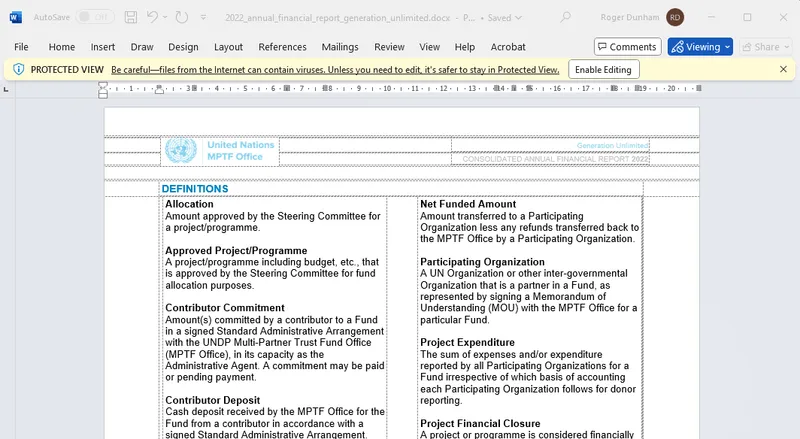
Task: Open the Draw tab
Action: 142,47
